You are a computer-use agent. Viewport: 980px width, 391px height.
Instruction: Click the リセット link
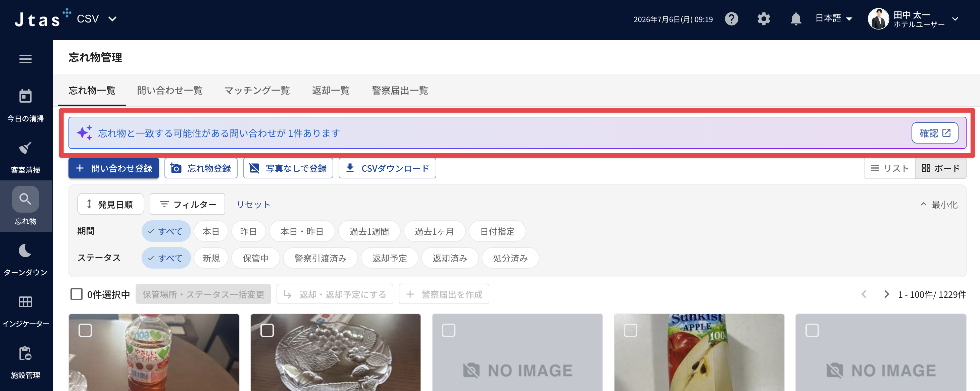pos(253,205)
